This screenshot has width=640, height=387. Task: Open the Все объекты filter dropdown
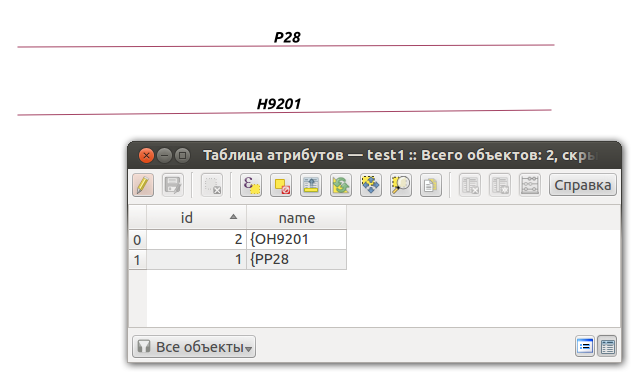(x=194, y=347)
